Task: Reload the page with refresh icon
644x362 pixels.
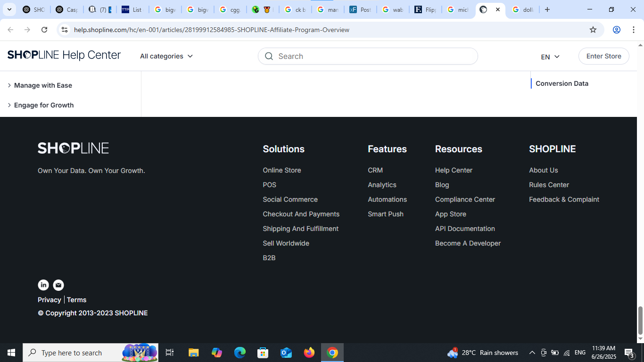Action: tap(44, 30)
